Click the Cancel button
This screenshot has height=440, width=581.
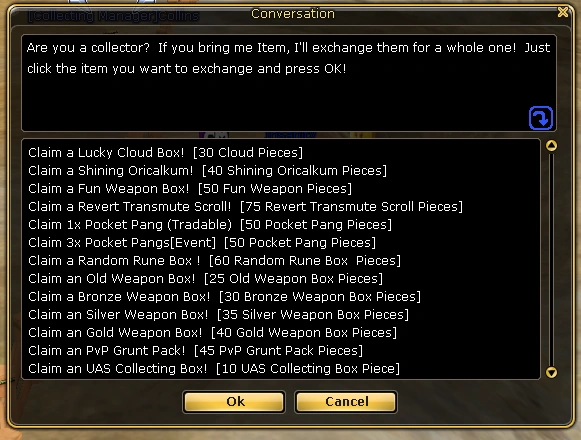tap(346, 401)
